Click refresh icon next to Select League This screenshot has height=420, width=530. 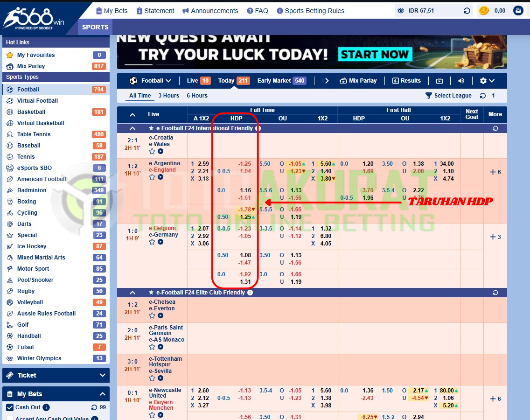coord(482,96)
